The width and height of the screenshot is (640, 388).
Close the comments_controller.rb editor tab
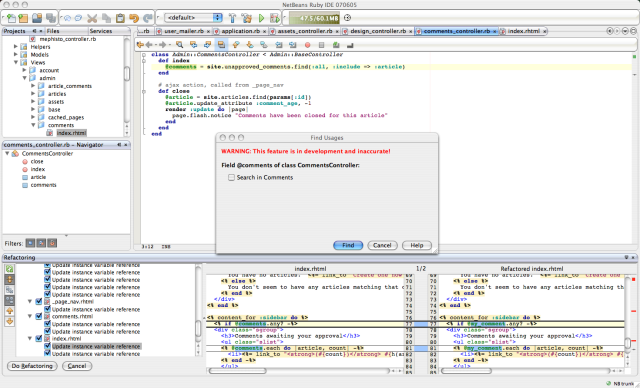tap(494, 31)
